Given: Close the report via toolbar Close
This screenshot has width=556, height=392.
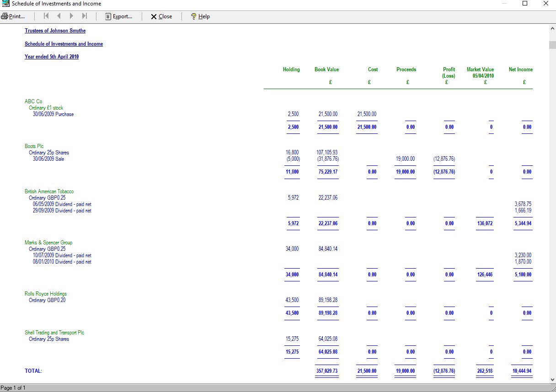Looking at the screenshot, I should tap(161, 16).
